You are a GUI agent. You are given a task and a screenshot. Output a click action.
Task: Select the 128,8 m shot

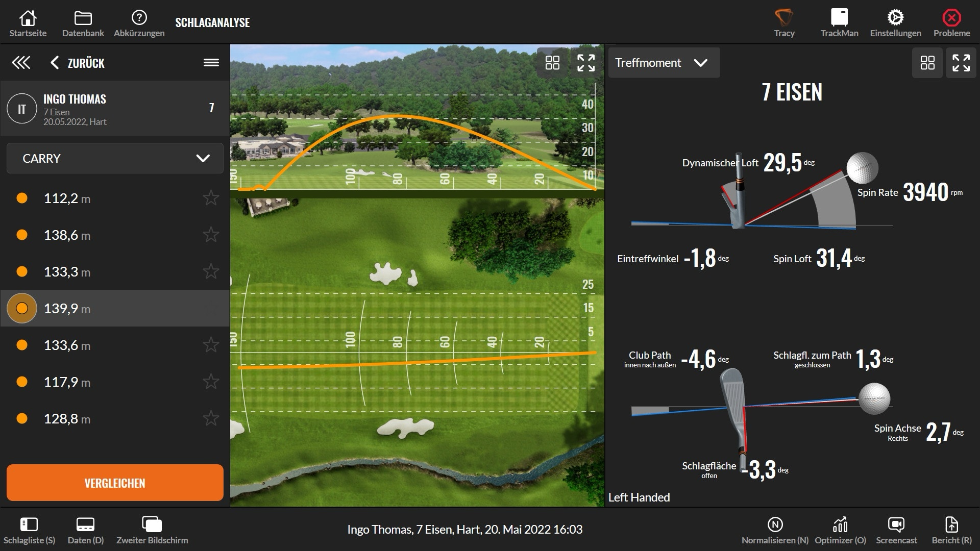(115, 418)
